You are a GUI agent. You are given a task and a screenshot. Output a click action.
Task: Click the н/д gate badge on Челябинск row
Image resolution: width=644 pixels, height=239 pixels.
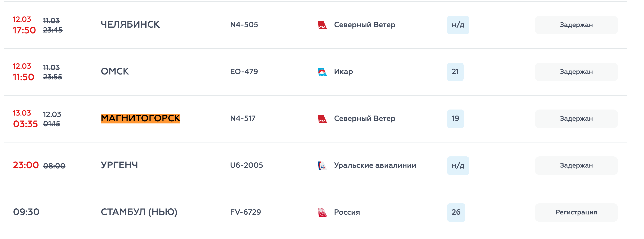pos(458,25)
